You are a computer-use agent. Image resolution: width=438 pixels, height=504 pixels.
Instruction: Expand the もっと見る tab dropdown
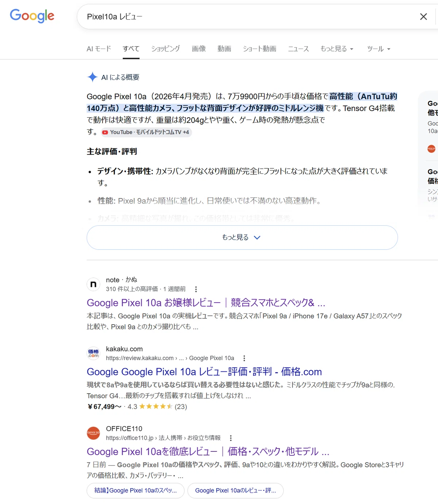click(x=337, y=49)
